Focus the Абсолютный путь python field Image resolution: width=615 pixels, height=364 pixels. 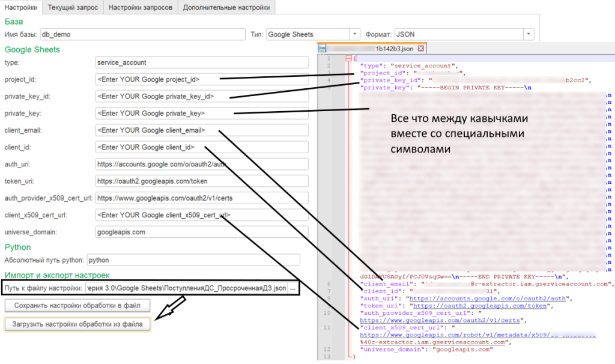[193, 260]
